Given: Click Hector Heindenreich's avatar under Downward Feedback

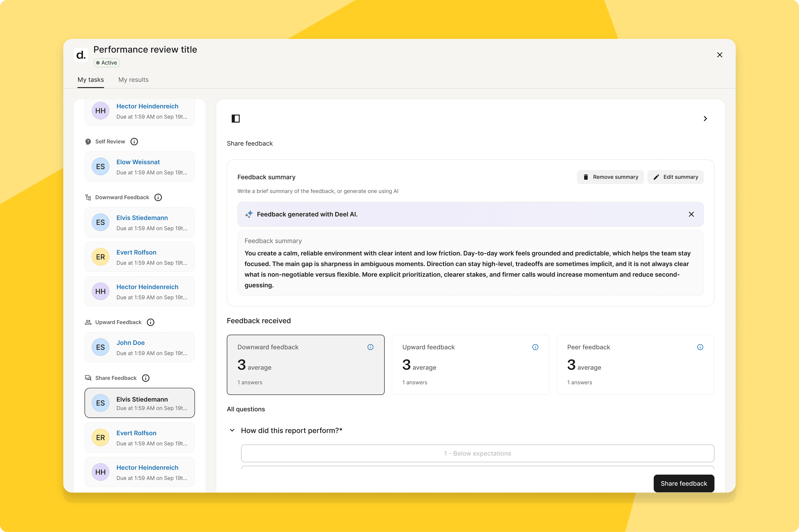Looking at the screenshot, I should click(101, 291).
